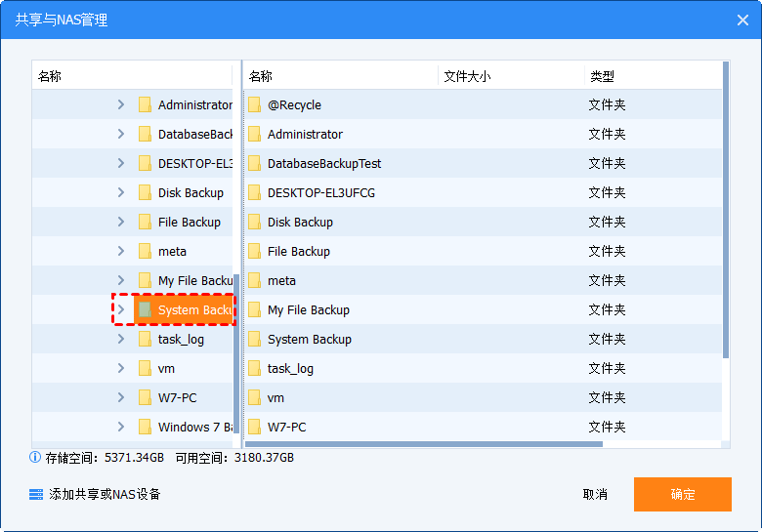
Task: Click the DatabaseBackupTest folder icon in right list
Action: pyautogui.click(x=254, y=164)
